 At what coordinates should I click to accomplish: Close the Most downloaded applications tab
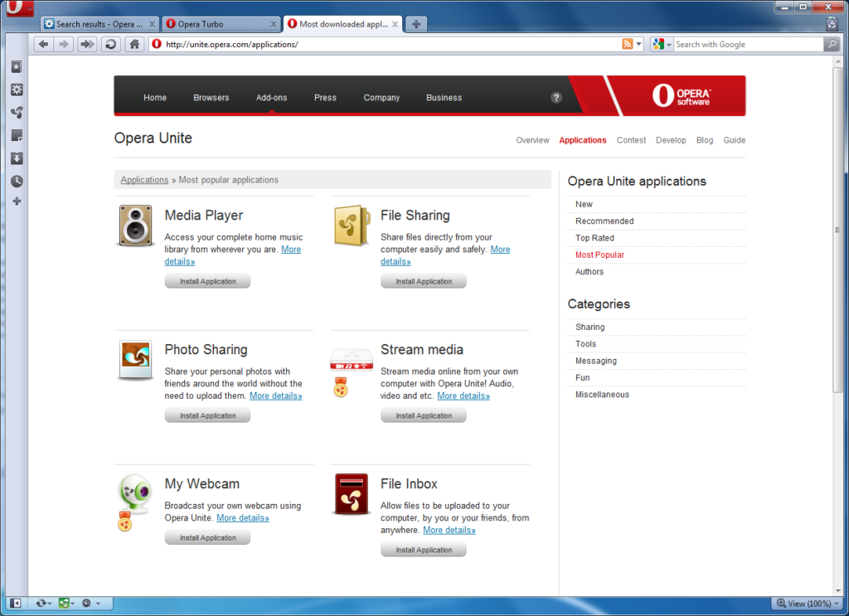coord(395,24)
